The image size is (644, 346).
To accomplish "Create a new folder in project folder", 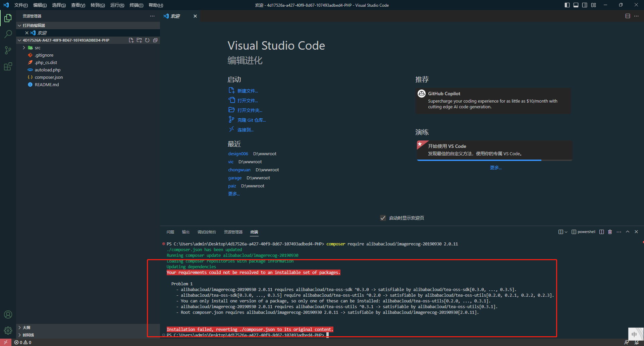I will point(139,40).
